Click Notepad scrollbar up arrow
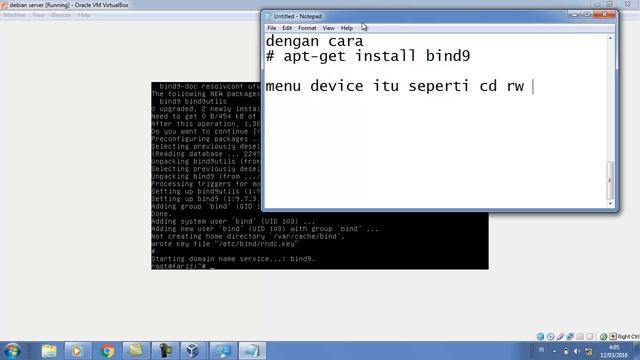 (x=610, y=38)
